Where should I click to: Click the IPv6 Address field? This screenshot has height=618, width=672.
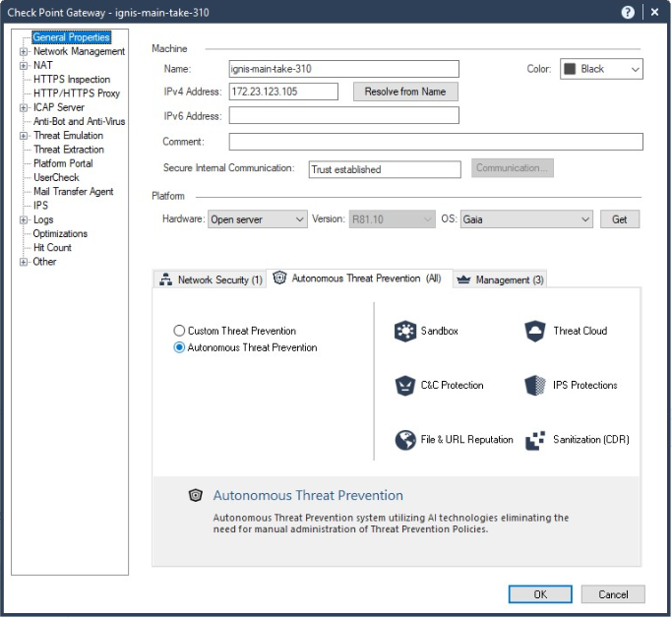pyautogui.click(x=343, y=115)
